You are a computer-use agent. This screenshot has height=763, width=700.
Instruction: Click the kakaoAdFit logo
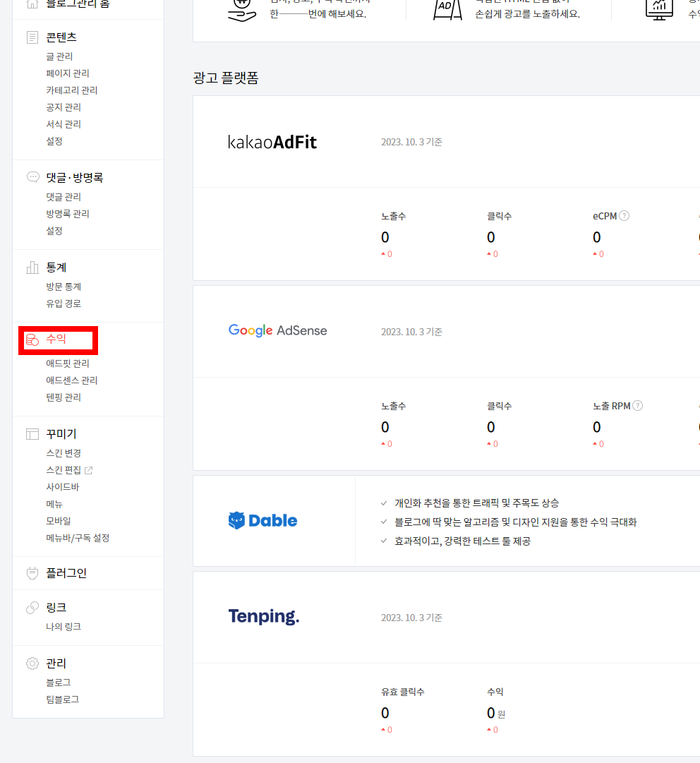[272, 142]
